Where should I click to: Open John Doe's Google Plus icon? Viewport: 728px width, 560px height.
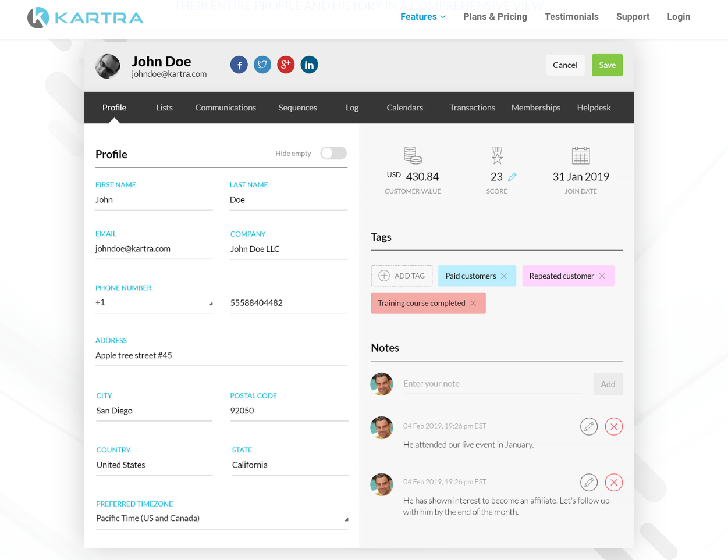[286, 65]
